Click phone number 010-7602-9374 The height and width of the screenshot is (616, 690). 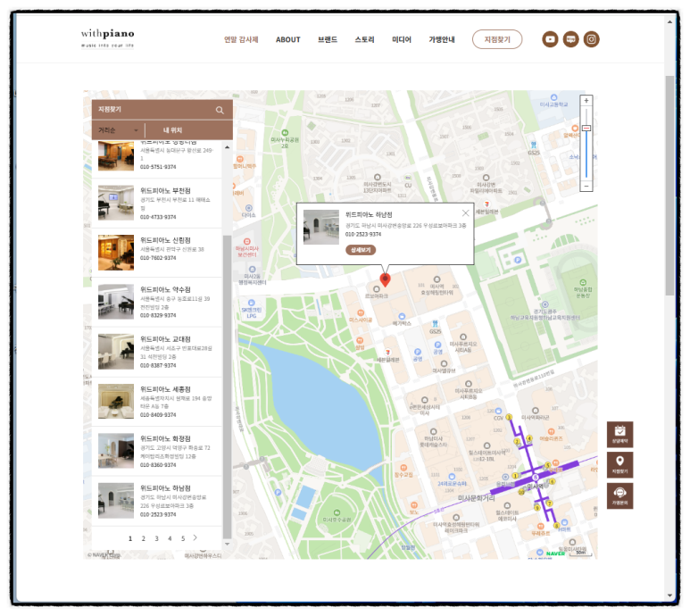tap(158, 258)
